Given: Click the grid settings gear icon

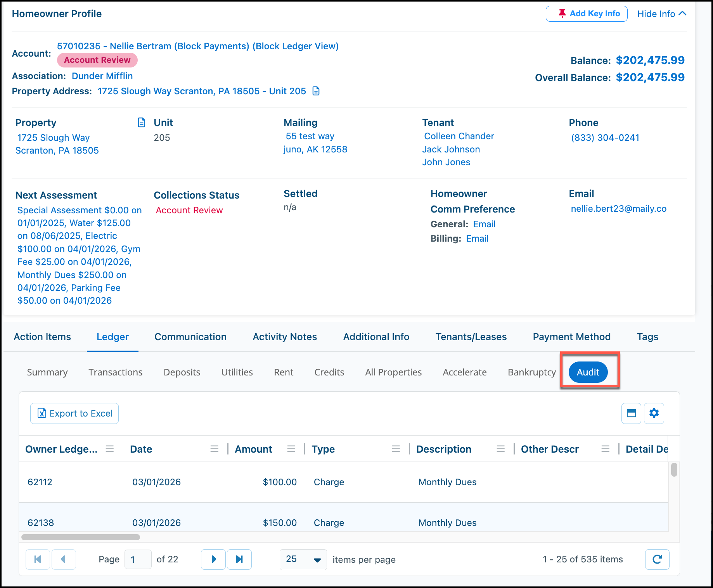Looking at the screenshot, I should click(x=654, y=413).
